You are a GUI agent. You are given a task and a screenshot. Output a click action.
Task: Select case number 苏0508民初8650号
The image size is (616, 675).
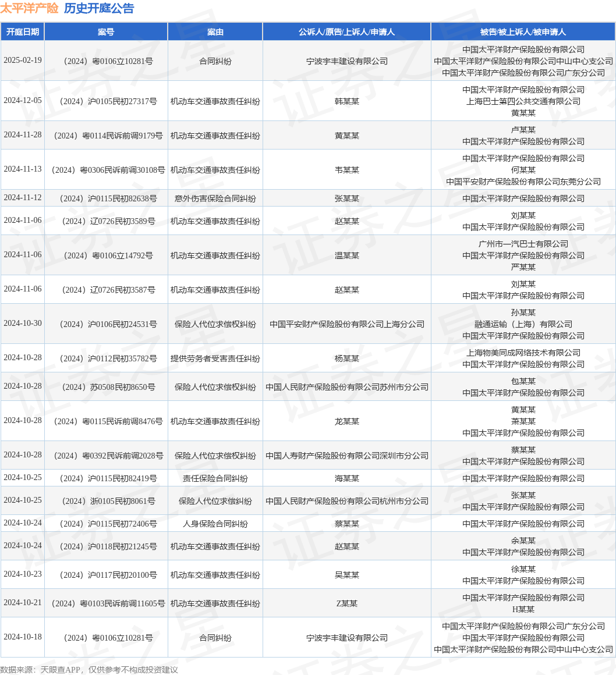[x=122, y=387]
